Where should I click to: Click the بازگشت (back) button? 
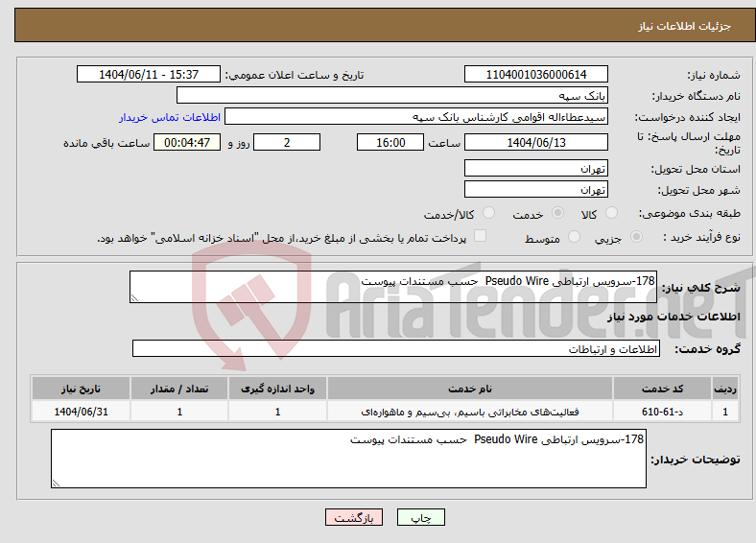[354, 517]
